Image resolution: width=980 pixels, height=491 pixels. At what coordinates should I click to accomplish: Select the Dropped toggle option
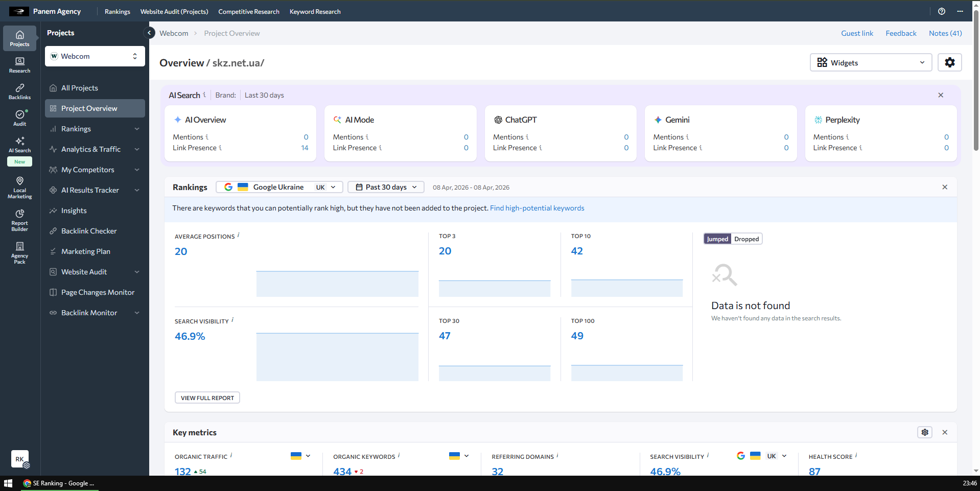click(746, 239)
